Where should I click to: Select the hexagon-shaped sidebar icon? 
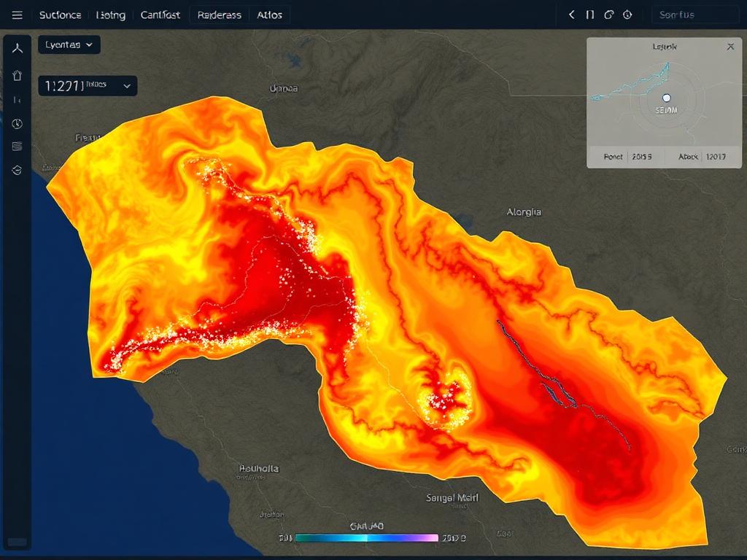click(x=18, y=170)
